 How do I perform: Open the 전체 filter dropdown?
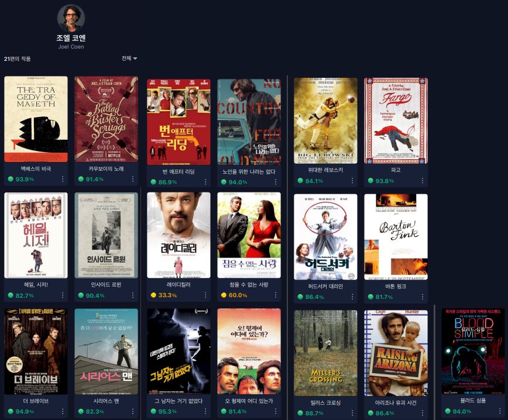(x=129, y=58)
